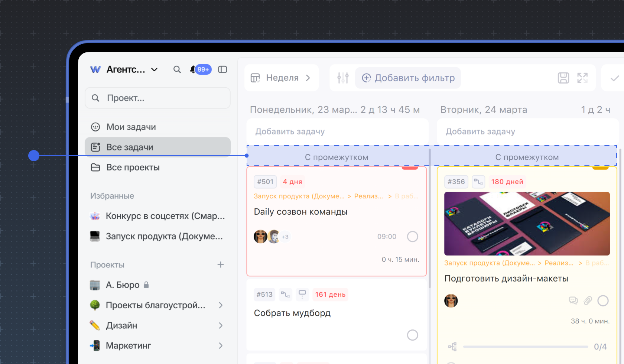
Task: Expand the Маркетинг project chevron
Action: click(x=221, y=346)
